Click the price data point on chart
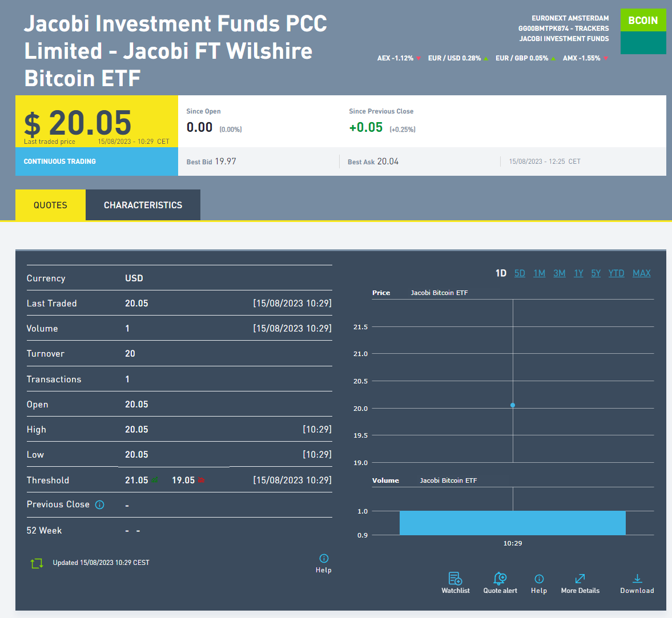The height and width of the screenshot is (618, 672). pyautogui.click(x=513, y=405)
